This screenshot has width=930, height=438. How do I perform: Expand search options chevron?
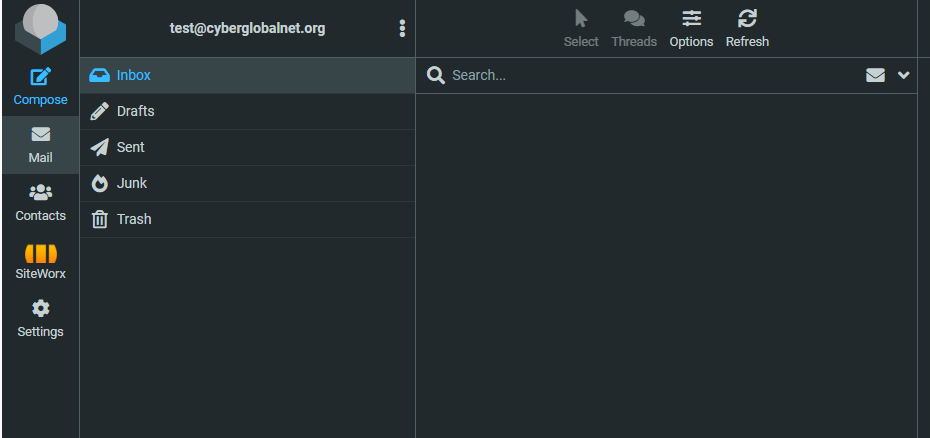tap(903, 75)
